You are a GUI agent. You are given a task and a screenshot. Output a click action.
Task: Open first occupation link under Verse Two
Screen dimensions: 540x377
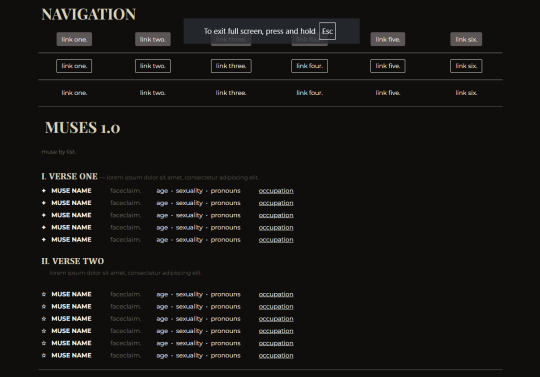(276, 294)
